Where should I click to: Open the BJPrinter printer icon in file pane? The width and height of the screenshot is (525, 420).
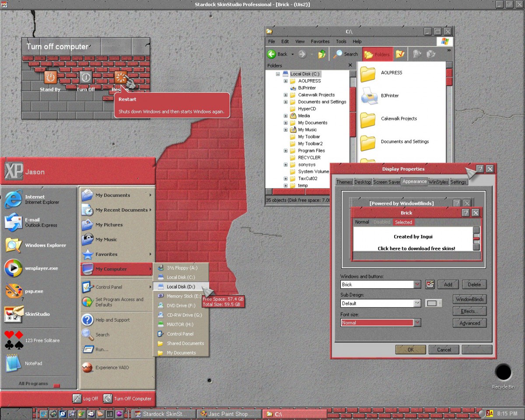[369, 96]
